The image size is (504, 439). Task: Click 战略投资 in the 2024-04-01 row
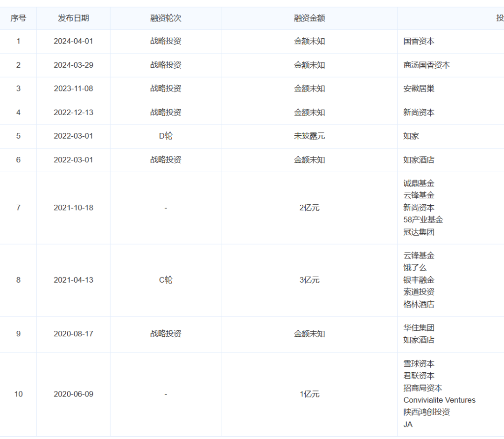click(x=166, y=42)
